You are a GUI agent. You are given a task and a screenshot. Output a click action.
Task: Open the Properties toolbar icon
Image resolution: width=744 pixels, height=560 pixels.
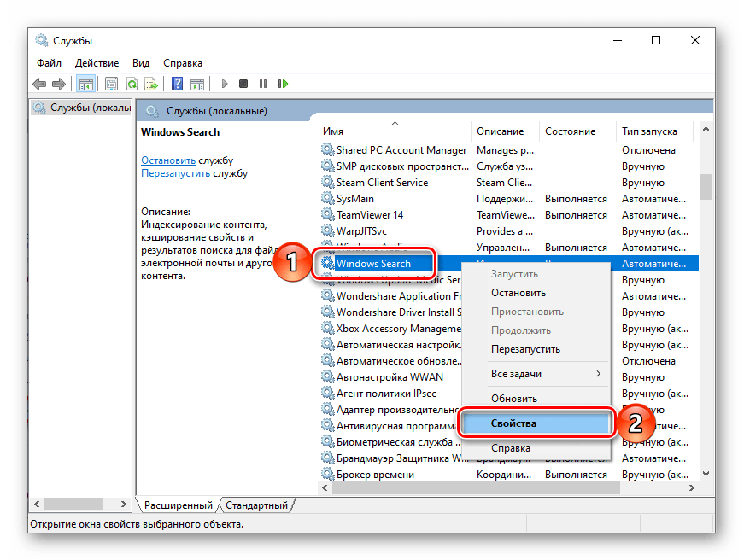pos(112,84)
